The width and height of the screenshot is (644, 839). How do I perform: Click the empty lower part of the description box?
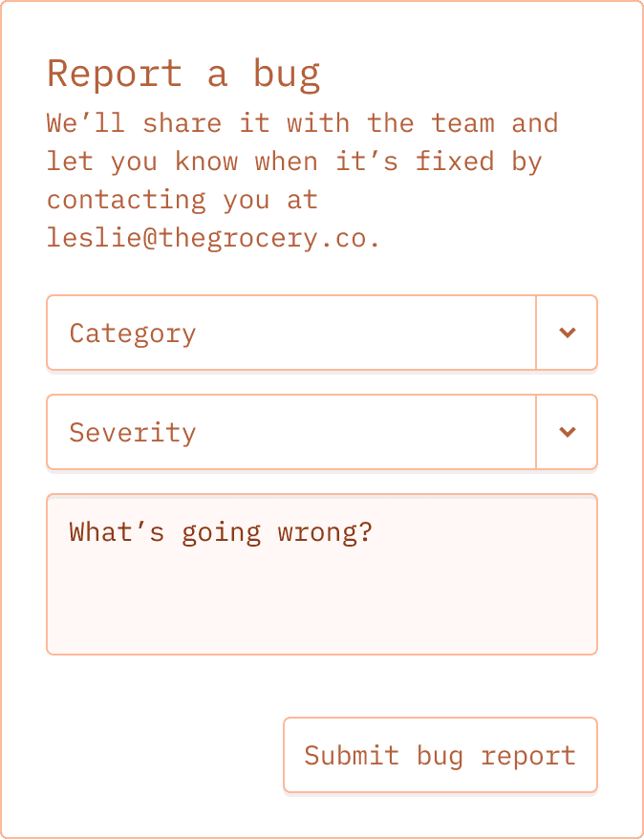point(322,610)
